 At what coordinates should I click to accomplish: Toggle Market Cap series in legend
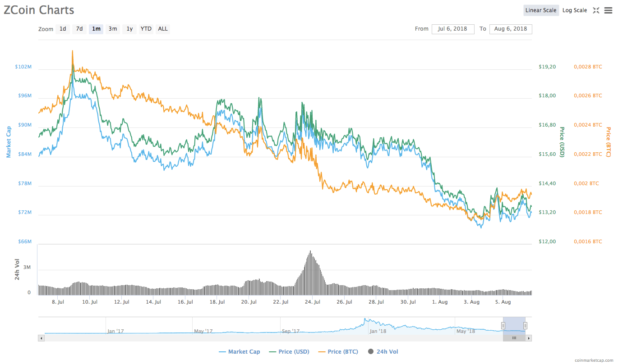(239, 352)
